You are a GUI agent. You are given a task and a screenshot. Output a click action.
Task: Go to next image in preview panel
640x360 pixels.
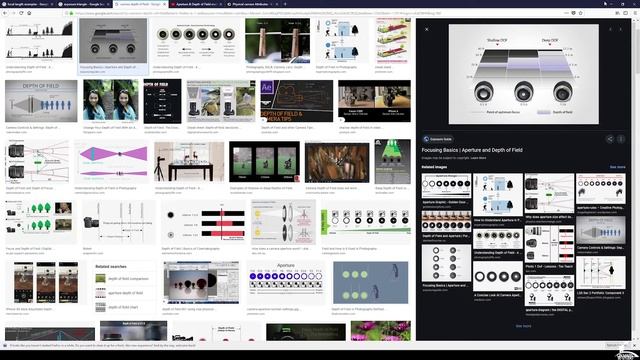point(620,29)
